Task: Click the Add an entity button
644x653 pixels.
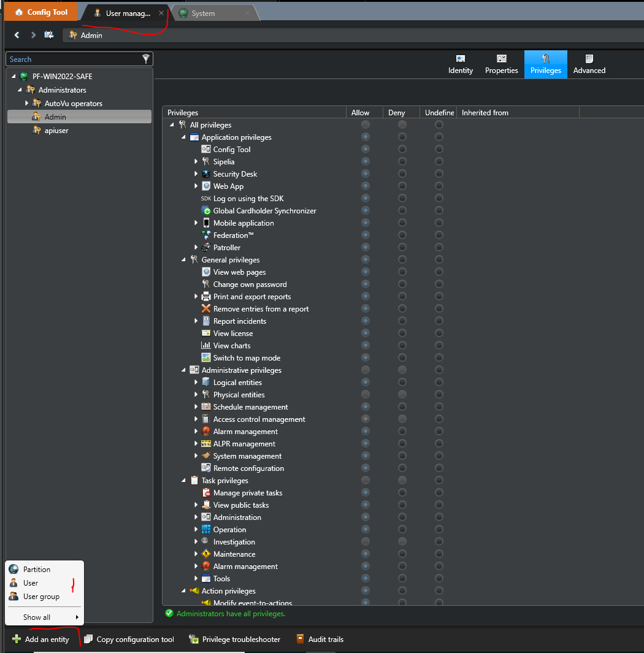Action: coord(40,639)
